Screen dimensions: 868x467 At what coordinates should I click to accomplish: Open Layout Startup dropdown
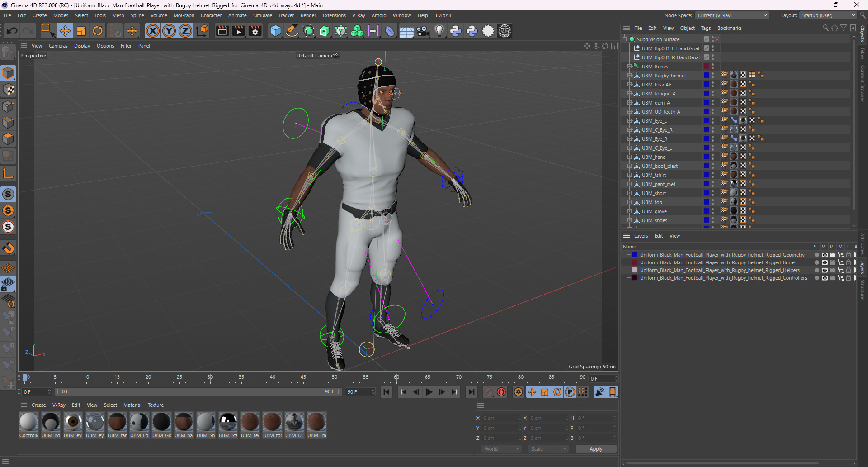(828, 15)
